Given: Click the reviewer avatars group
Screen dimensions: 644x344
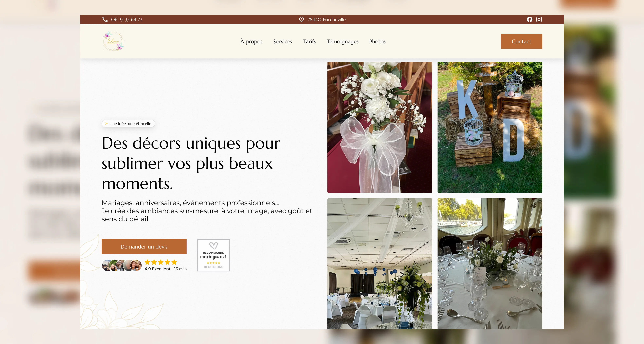Looking at the screenshot, I should [x=122, y=265].
